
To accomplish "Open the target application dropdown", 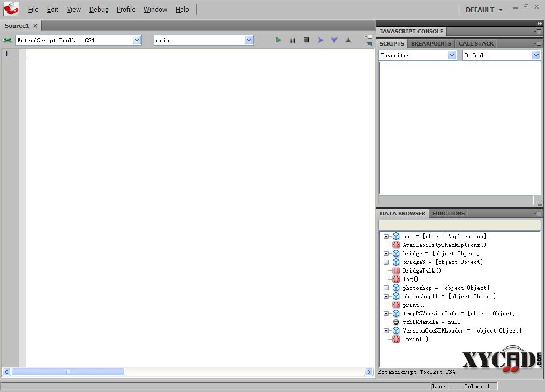I will pos(137,40).
